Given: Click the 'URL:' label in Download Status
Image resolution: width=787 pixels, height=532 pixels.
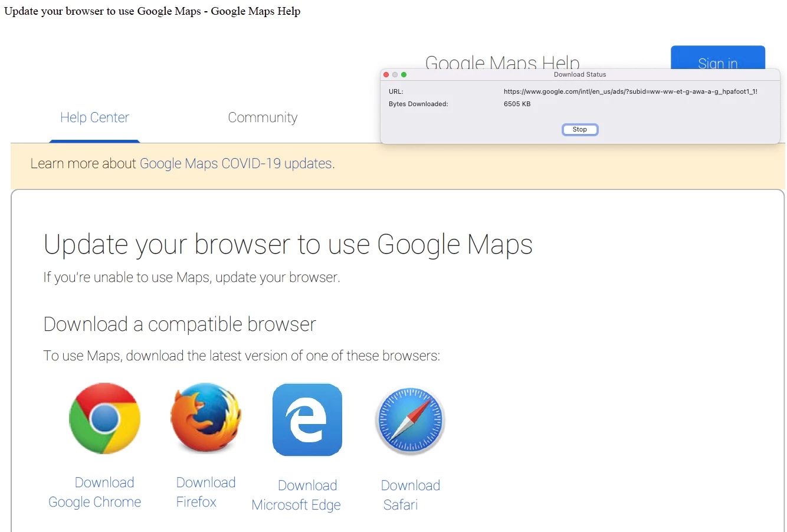Looking at the screenshot, I should [x=396, y=91].
